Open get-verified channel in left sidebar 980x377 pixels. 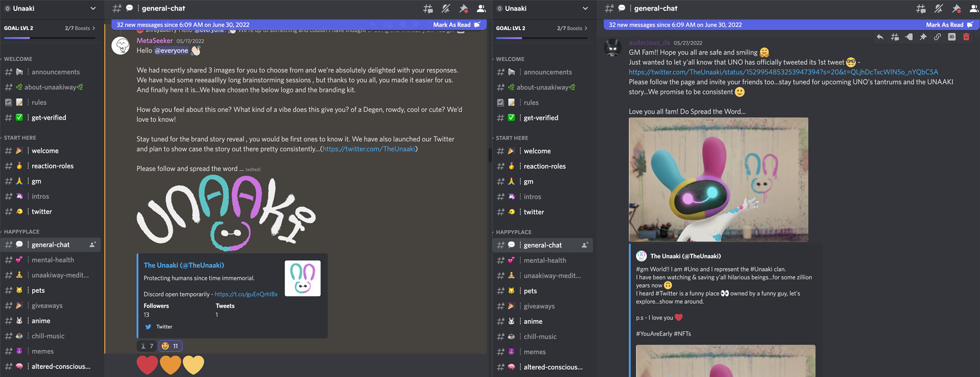click(x=51, y=118)
